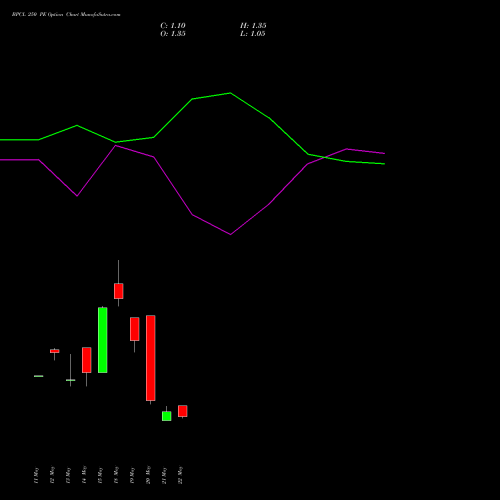Click the open price value O: 1.35

173,34
